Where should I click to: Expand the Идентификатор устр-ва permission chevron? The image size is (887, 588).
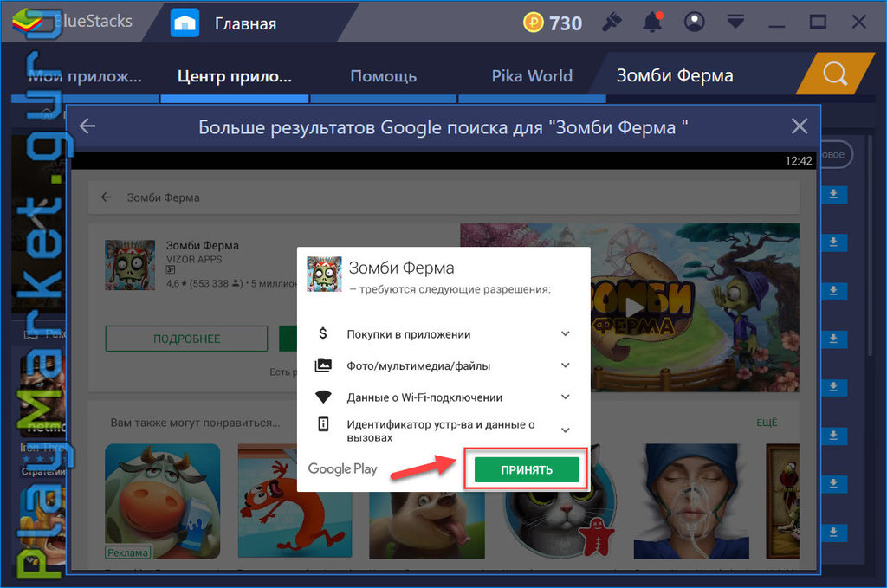[x=565, y=430]
